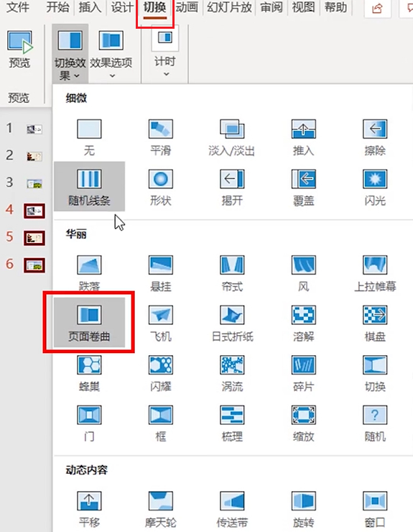Apply the 棋盘 checkerboard transition
This screenshot has height=532, width=413.
click(x=375, y=322)
